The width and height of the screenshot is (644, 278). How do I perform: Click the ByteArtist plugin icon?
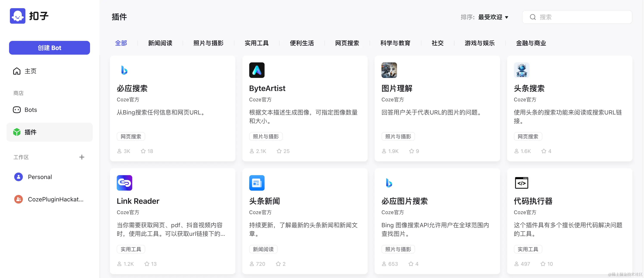point(257,70)
